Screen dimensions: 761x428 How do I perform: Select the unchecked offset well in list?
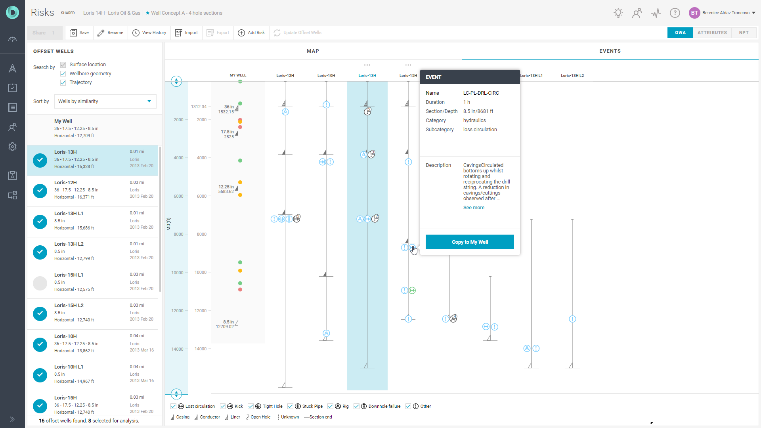click(x=40, y=283)
